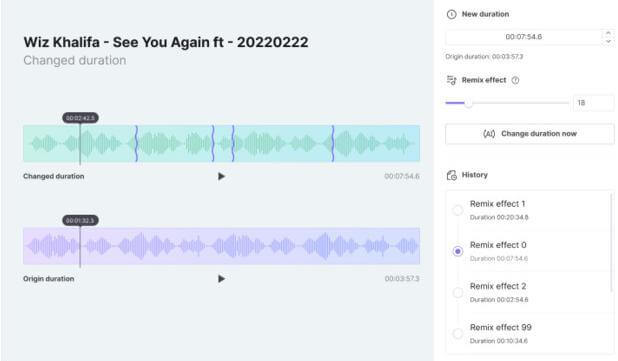Open the Remix effect help question mark

coord(515,80)
